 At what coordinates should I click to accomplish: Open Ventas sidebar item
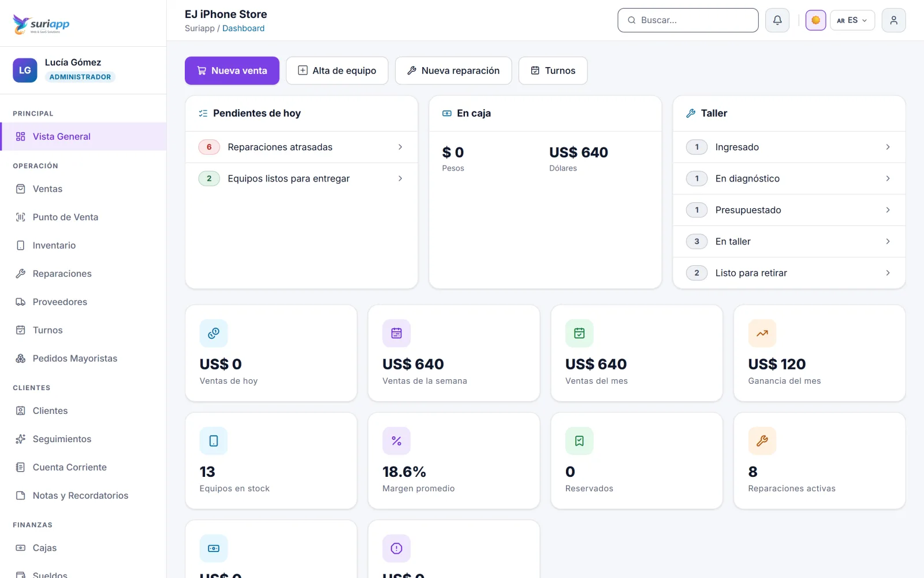[83, 189]
